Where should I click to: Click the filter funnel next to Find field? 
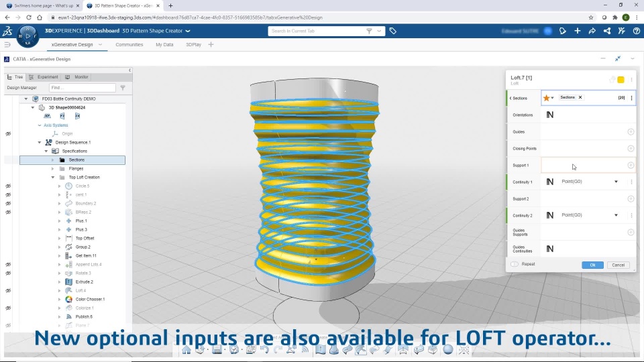(x=123, y=87)
